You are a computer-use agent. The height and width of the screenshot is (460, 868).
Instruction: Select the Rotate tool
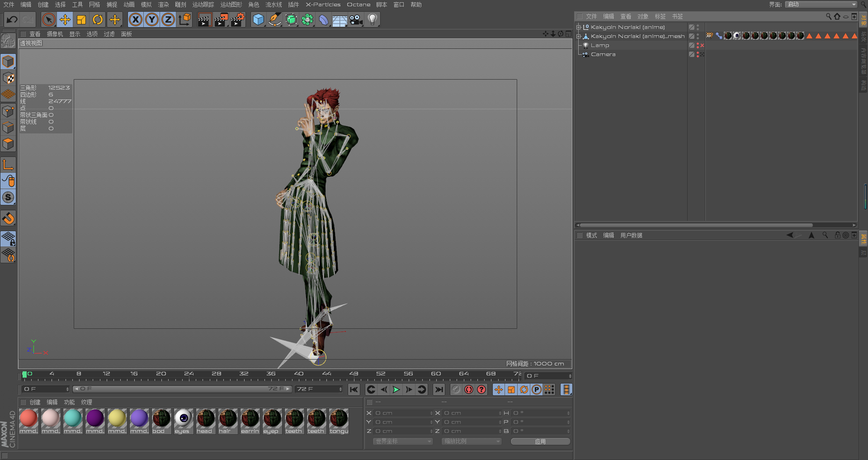(x=98, y=19)
